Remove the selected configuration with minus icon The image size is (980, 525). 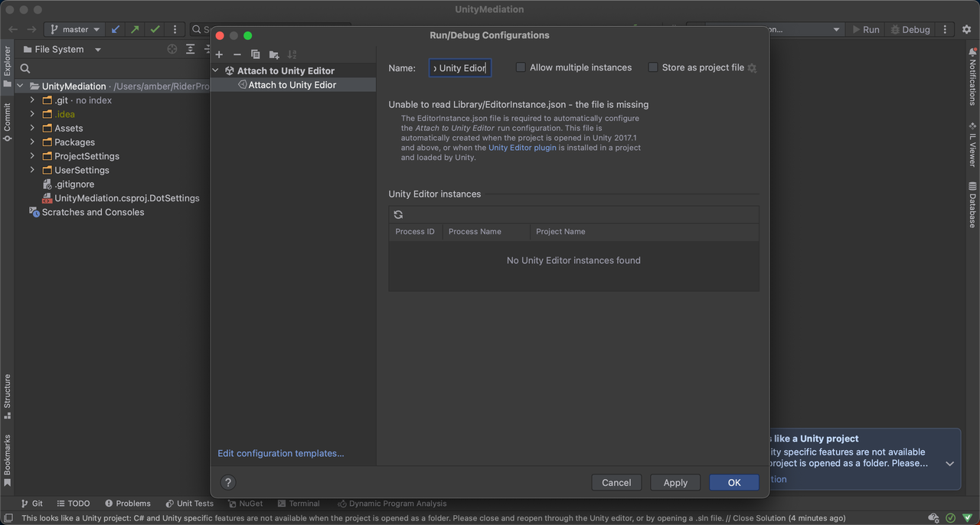(237, 54)
